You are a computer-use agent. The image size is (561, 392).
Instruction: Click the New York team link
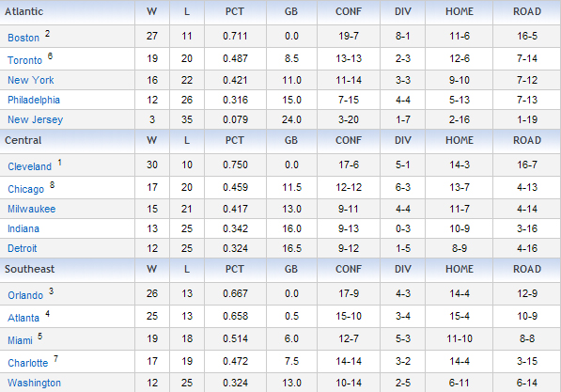tap(31, 80)
